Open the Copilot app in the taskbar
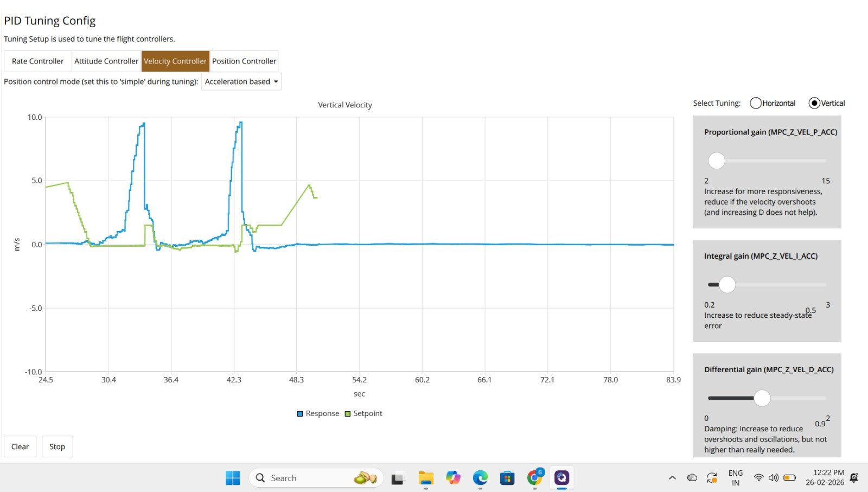This screenshot has height=492, width=868. coord(453,478)
